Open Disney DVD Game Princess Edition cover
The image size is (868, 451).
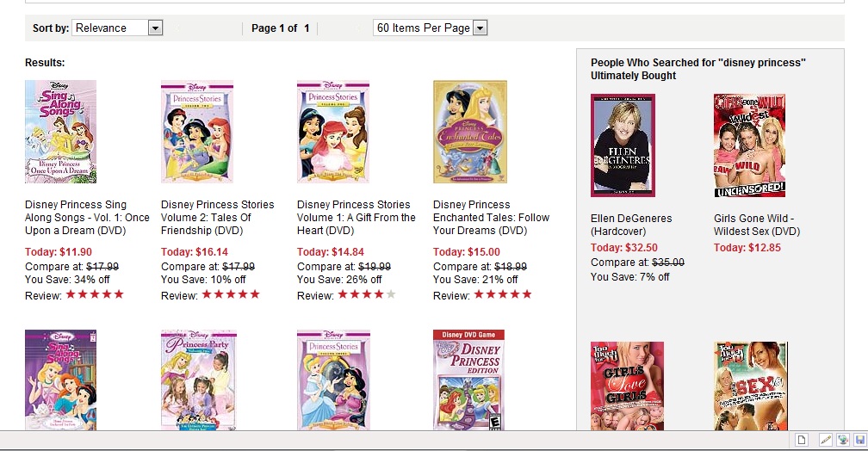click(468, 380)
